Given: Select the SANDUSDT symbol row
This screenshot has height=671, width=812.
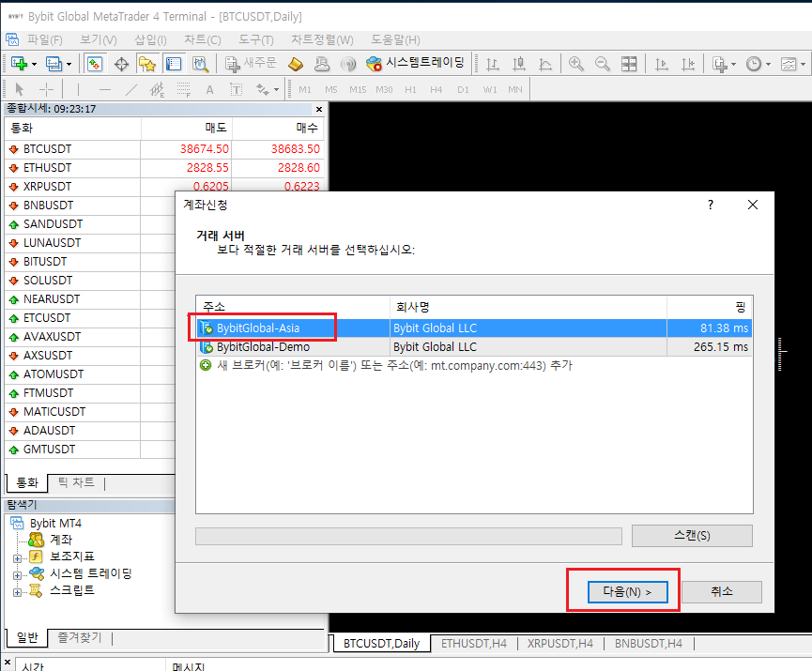Looking at the screenshot, I should (90, 224).
